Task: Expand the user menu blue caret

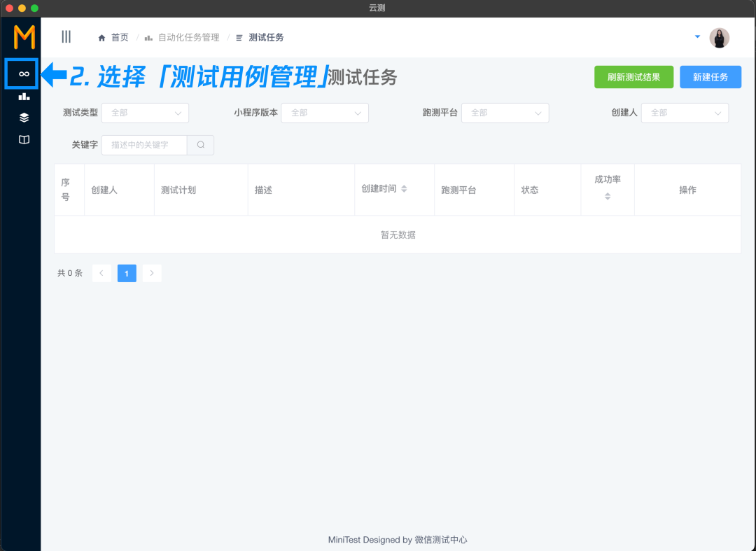Action: click(x=697, y=36)
